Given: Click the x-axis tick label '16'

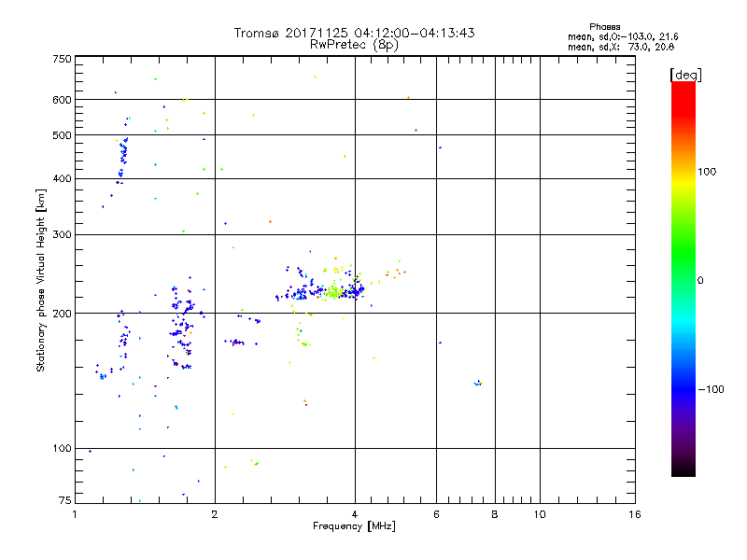Looking at the screenshot, I should [x=635, y=514].
